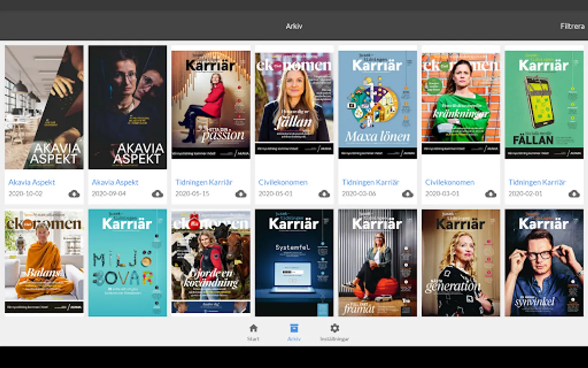Image resolution: width=588 pixels, height=368 pixels.
Task: Download Tidningen Karriär issue dated 2020-03-06
Action: click(408, 194)
